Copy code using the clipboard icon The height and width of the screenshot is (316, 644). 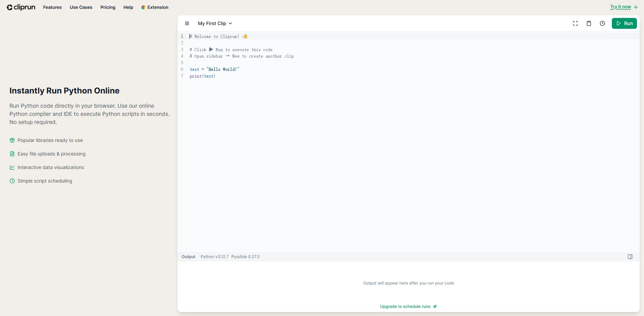coord(589,23)
